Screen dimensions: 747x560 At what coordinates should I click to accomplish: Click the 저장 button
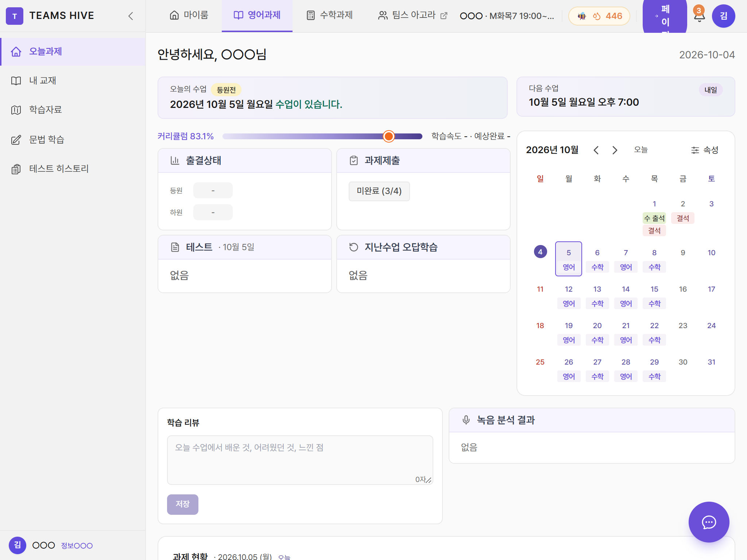pos(183,504)
